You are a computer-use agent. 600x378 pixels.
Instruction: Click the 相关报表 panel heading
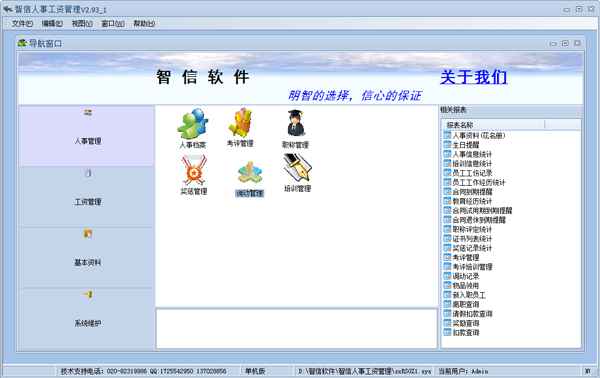[x=453, y=110]
